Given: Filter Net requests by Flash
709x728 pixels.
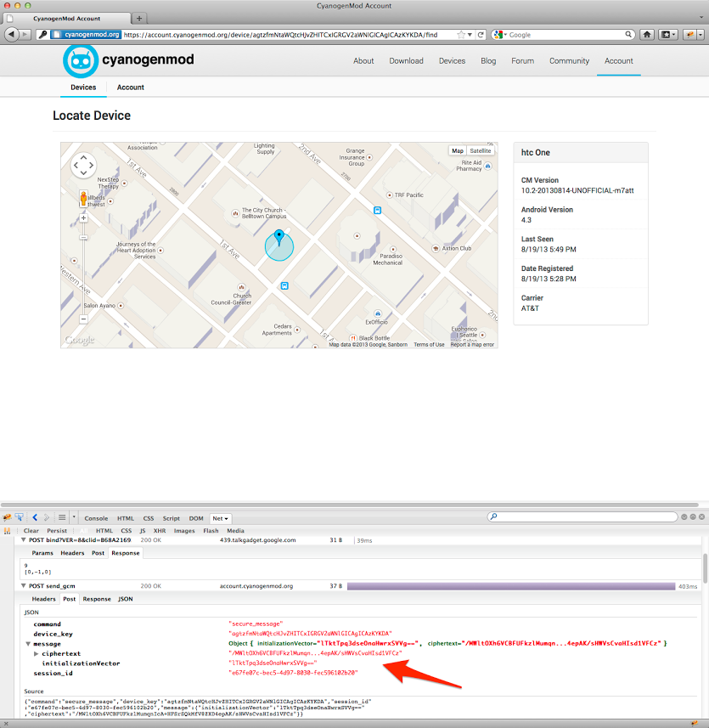Looking at the screenshot, I should click(x=211, y=531).
